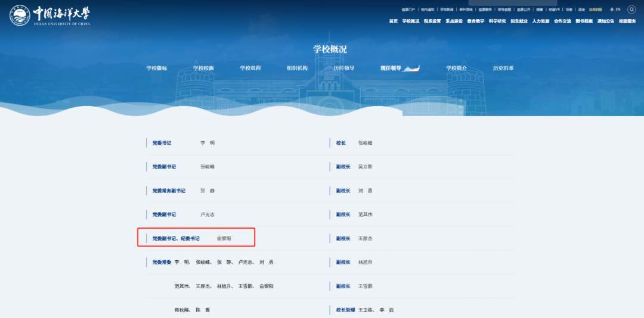
Task: Open the 校园VR top link
Action: click(x=555, y=9)
